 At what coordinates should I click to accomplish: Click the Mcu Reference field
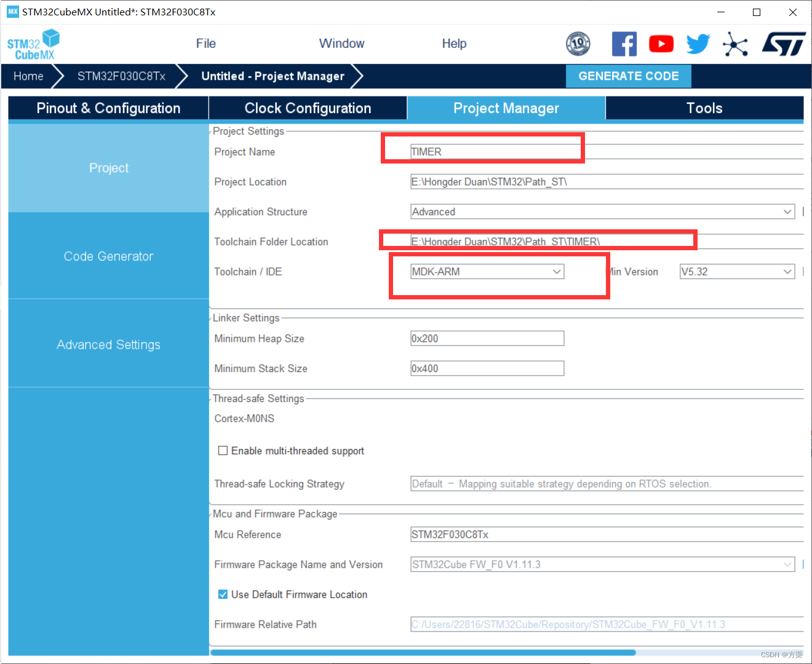(x=607, y=534)
